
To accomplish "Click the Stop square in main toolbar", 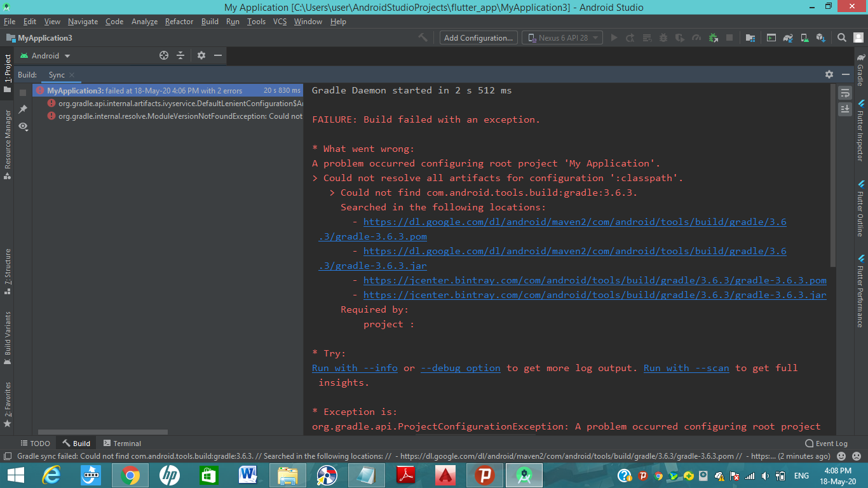I will pyautogui.click(x=729, y=37).
